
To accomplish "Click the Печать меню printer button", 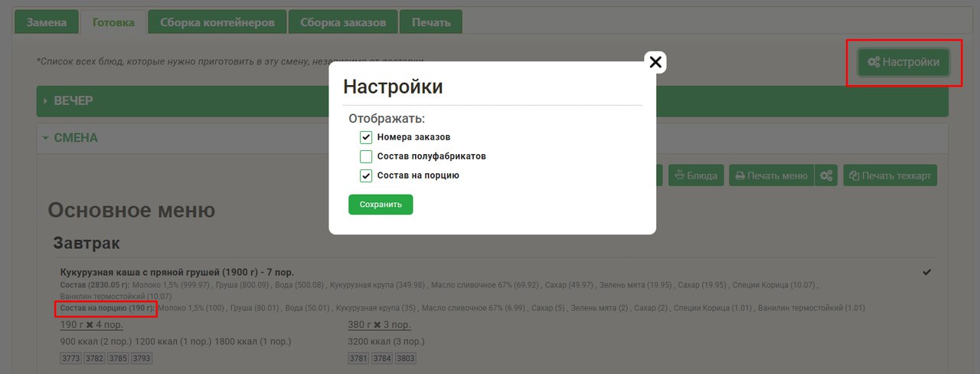I will pos(771,176).
